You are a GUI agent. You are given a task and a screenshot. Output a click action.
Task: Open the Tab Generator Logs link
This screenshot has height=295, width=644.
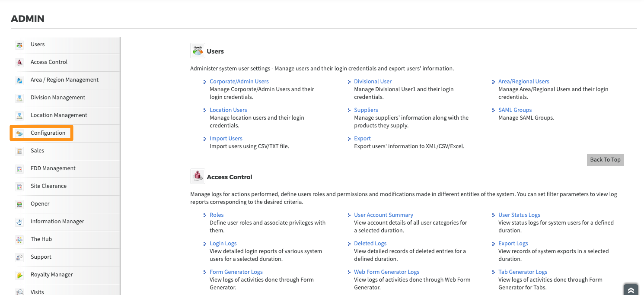pyautogui.click(x=523, y=272)
